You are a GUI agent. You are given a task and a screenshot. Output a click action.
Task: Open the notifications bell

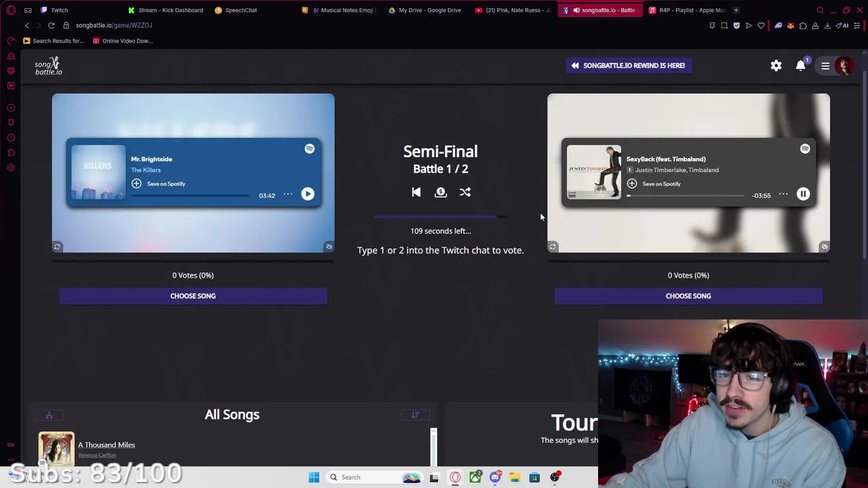pos(801,66)
